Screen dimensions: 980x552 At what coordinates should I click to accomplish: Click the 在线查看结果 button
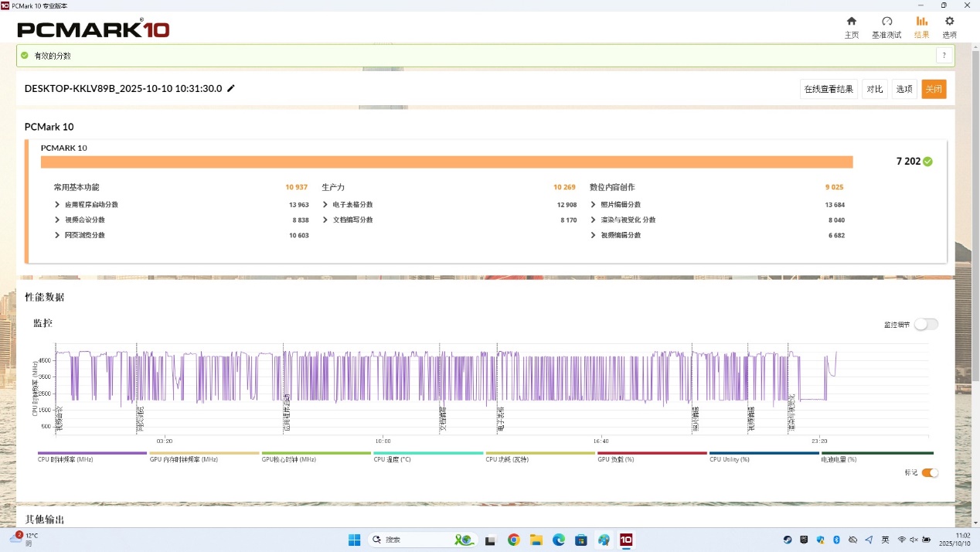coord(829,89)
